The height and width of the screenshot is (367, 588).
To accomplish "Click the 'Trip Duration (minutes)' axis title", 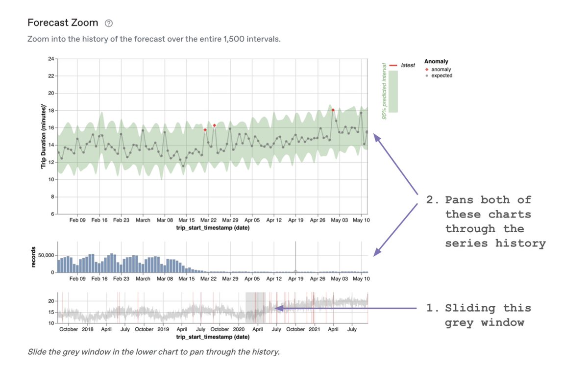I will coord(43,137).
